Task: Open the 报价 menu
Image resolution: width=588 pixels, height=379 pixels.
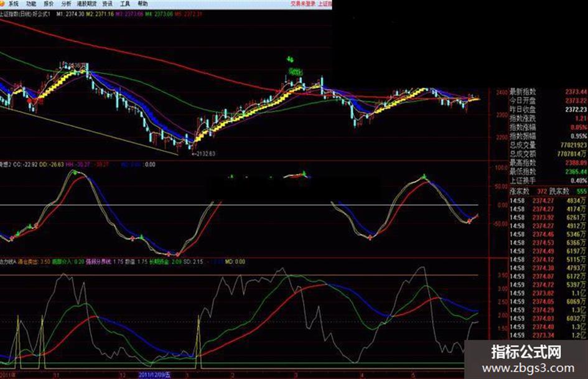Action: coord(49,4)
